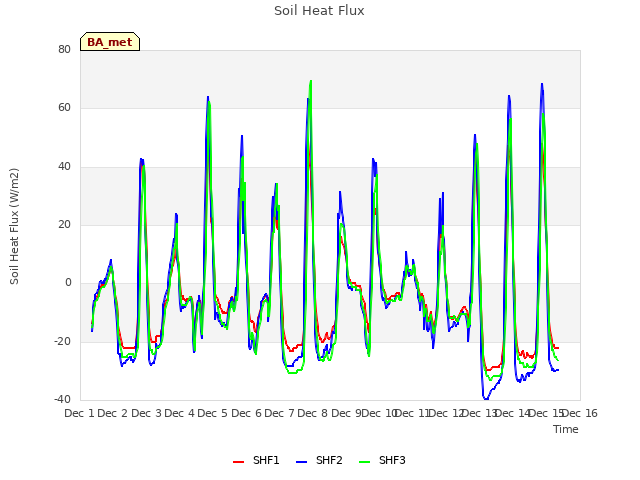Toggle SHF1 series in the legend
Screen dimensions: 640x480
click(x=256, y=460)
